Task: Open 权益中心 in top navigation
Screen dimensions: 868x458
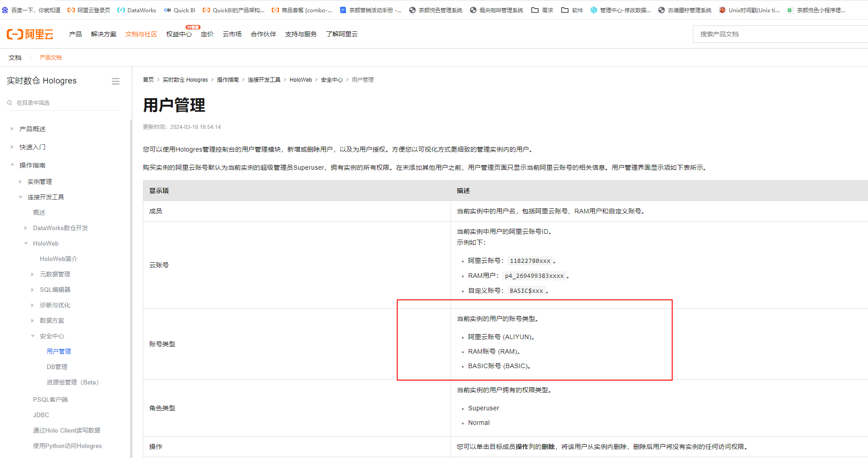Action: coord(179,34)
